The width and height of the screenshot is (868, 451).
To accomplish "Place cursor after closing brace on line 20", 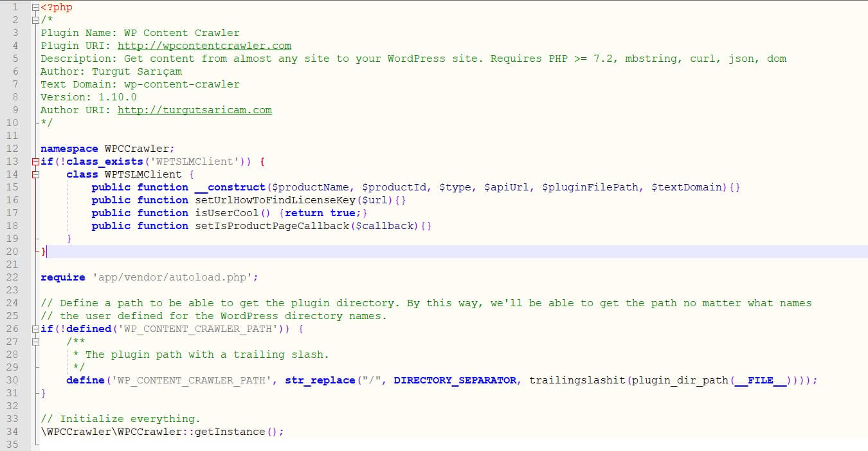I will (48, 252).
